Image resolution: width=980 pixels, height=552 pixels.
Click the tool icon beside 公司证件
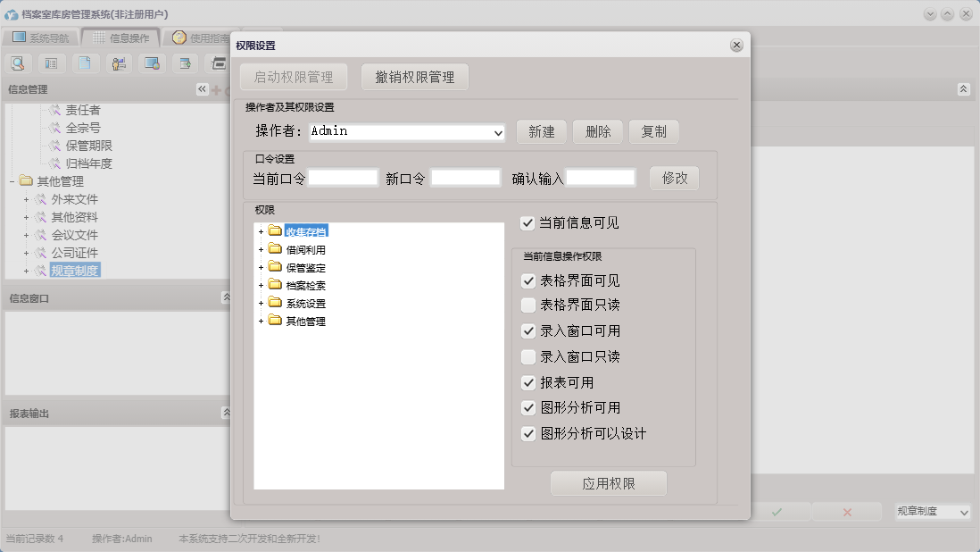(x=41, y=253)
